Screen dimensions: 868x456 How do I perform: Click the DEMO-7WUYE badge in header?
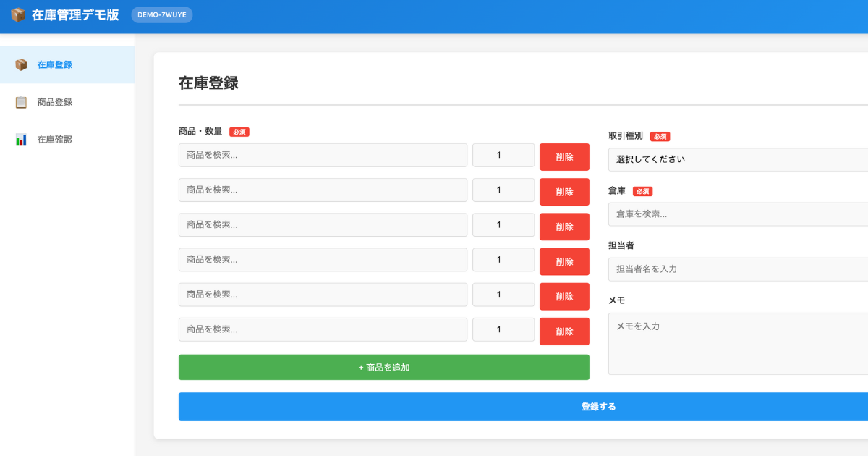(x=162, y=15)
